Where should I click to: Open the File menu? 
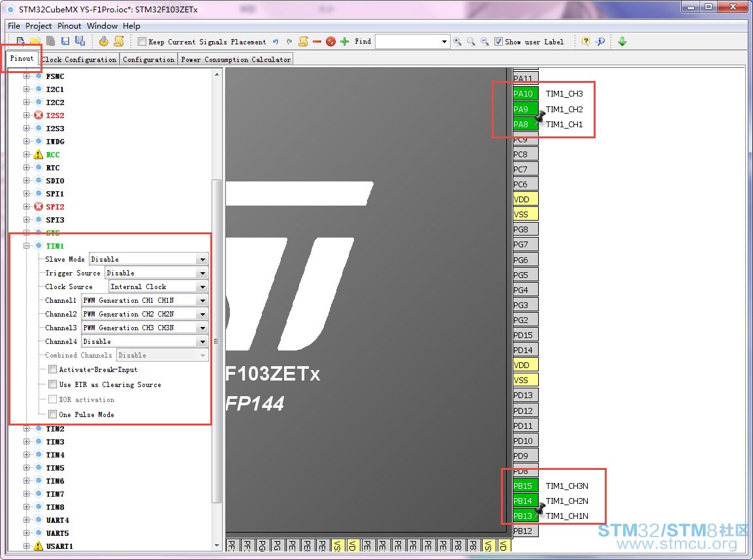click(x=14, y=26)
